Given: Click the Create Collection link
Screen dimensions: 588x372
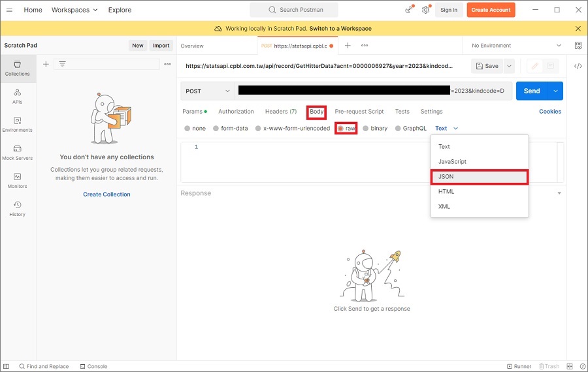Looking at the screenshot, I should pyautogui.click(x=106, y=194).
